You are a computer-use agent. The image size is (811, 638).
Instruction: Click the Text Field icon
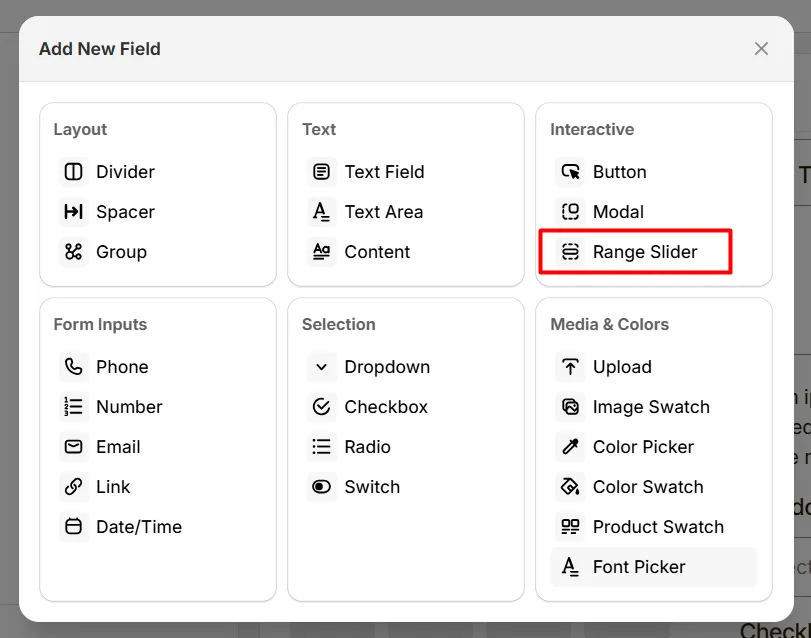(322, 172)
